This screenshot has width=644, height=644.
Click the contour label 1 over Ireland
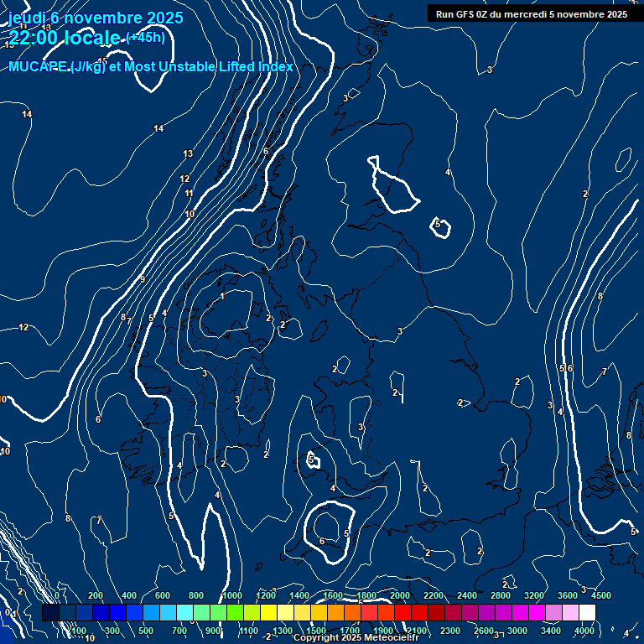click(222, 297)
